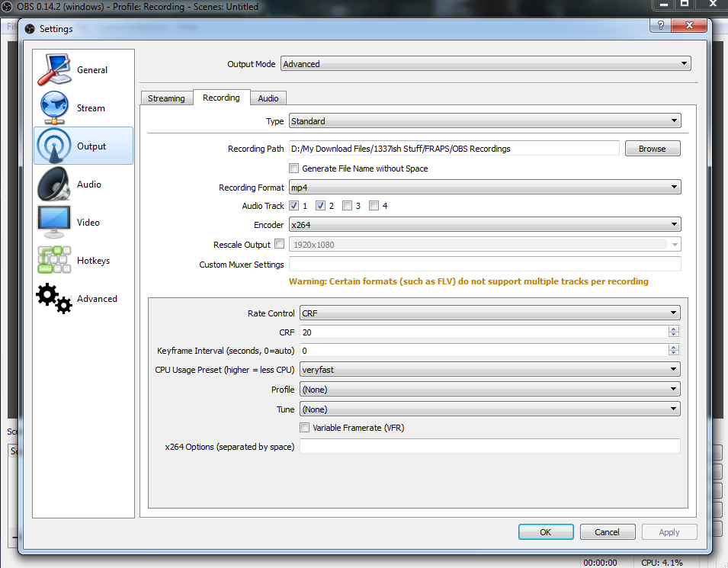Enable audio track 4

click(374, 205)
